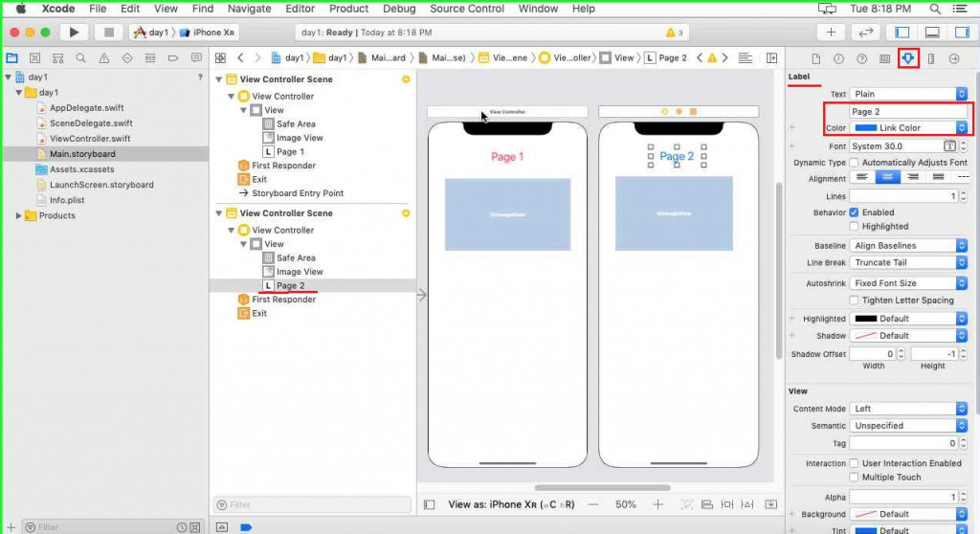980x534 pixels.
Task: Zoom out on the storyboard canvas
Action: (x=593, y=504)
